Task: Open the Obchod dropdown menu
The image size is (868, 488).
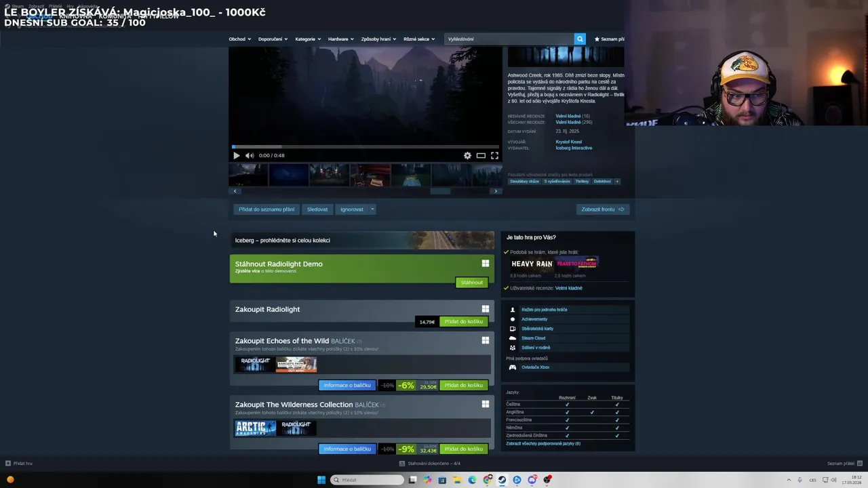Action: (240, 39)
